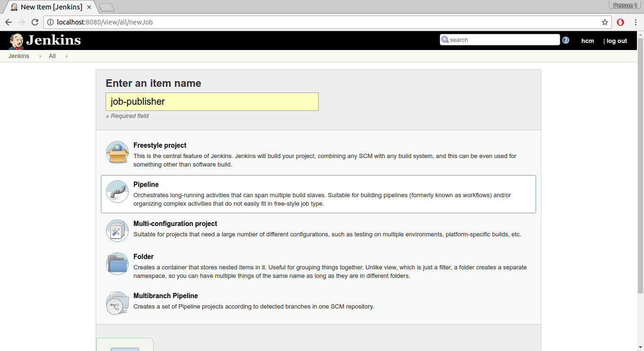644x351 pixels.
Task: Pick the Multibranch Pipeline icon
Action: pos(117,303)
